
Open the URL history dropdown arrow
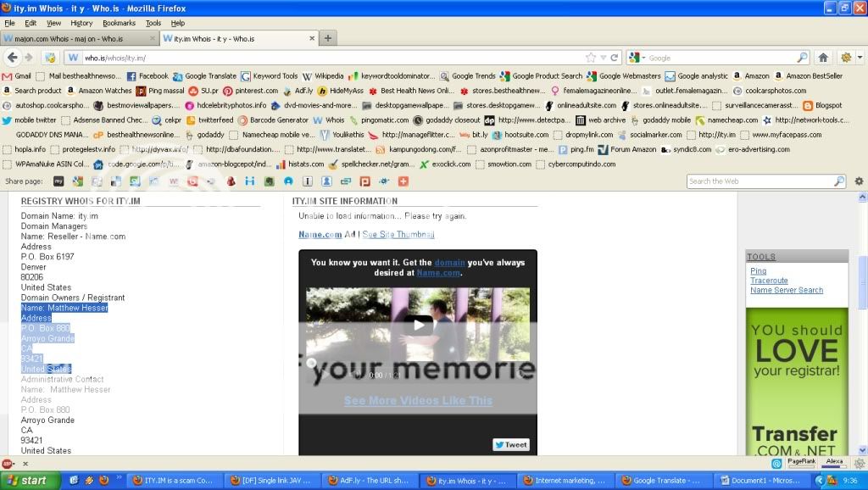pyautogui.click(x=604, y=58)
